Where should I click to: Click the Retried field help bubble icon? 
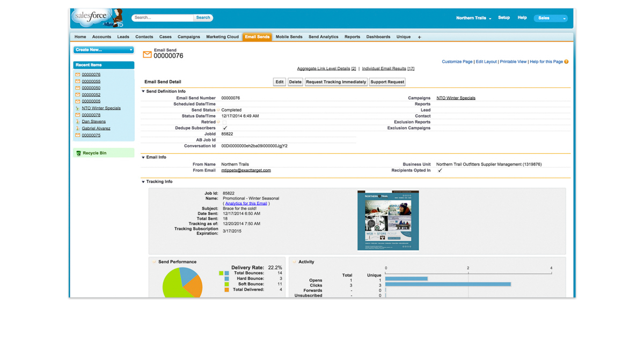[x=218, y=122]
